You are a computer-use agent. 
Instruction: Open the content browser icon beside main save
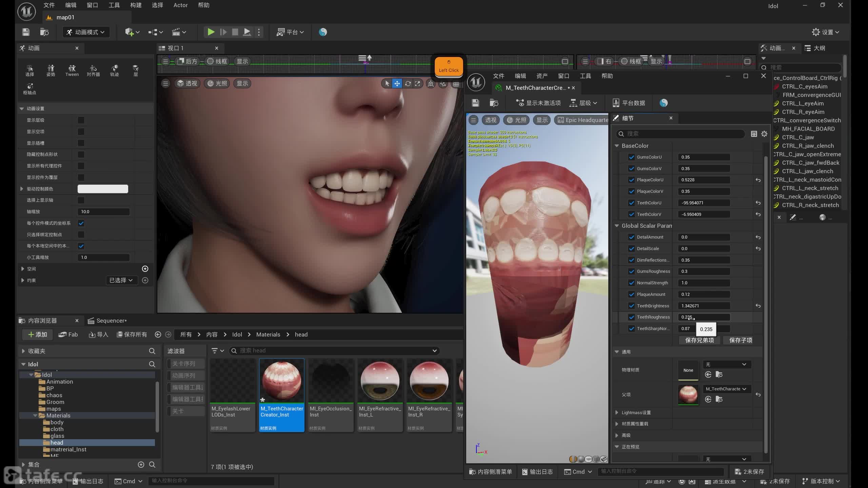(x=44, y=32)
